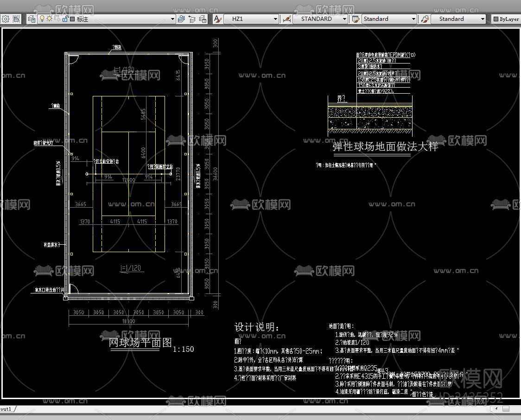Image resolution: width=521 pixels, height=420 pixels.
Task: Click the 1:150 scale text
Action: pos(184,349)
